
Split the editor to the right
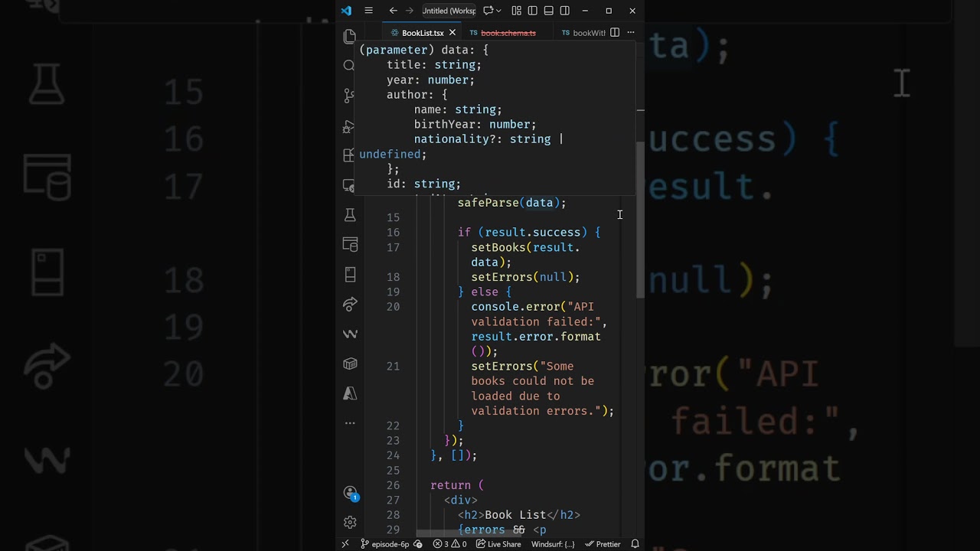pos(614,33)
